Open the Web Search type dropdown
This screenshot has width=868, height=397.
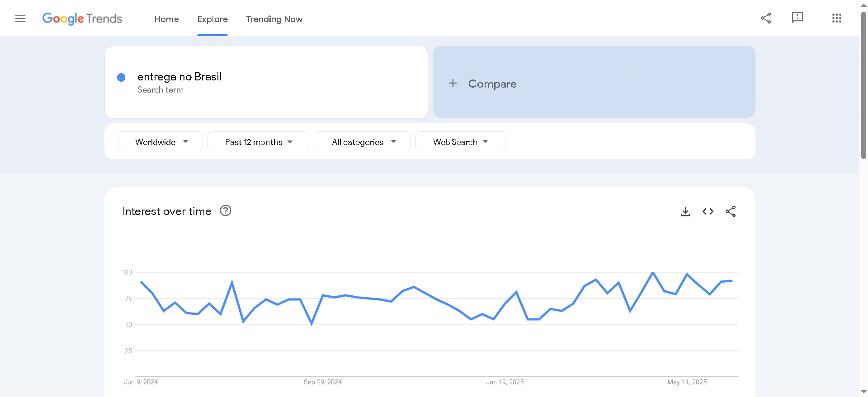tap(460, 142)
